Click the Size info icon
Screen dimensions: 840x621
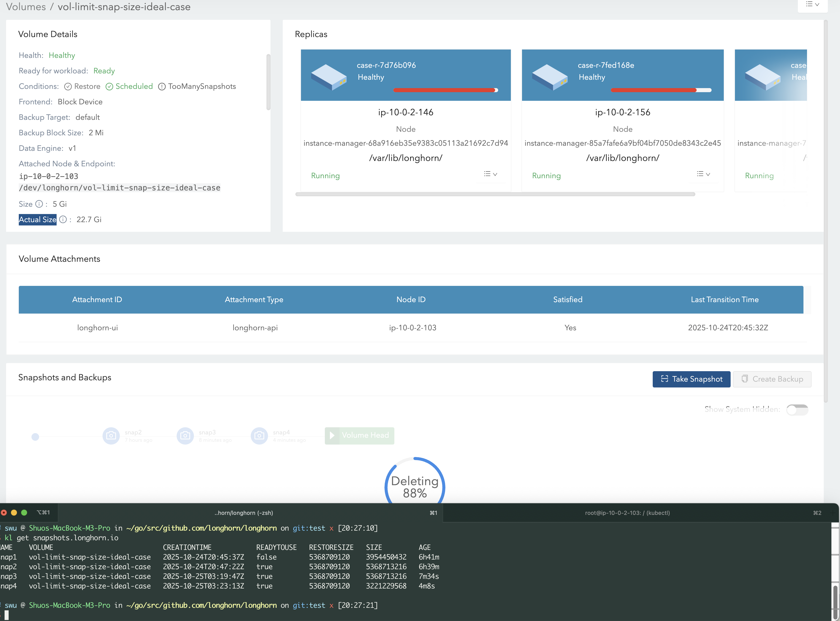click(x=39, y=204)
